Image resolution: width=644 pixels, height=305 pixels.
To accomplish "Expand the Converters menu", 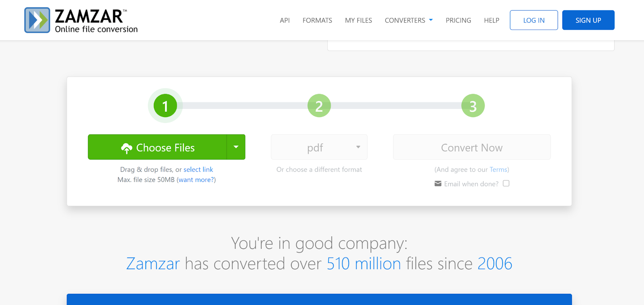I will click(x=409, y=20).
